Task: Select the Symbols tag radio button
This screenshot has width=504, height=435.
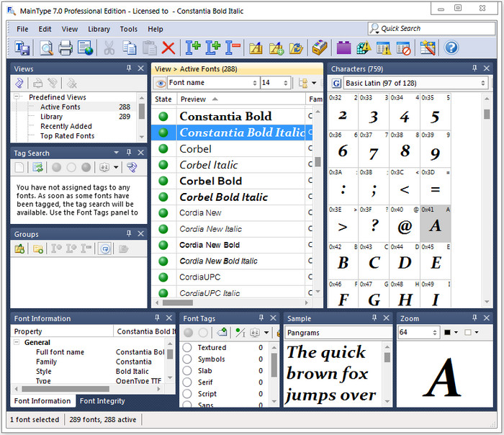Action: (187, 359)
